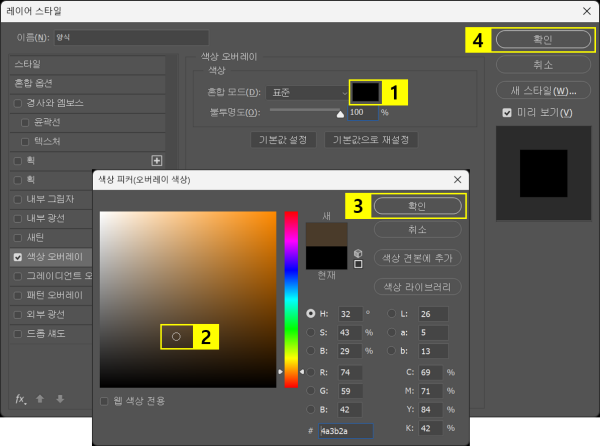600x446 pixels.
Task: Enable 내부 그림자 checkbox
Action: click(18, 199)
